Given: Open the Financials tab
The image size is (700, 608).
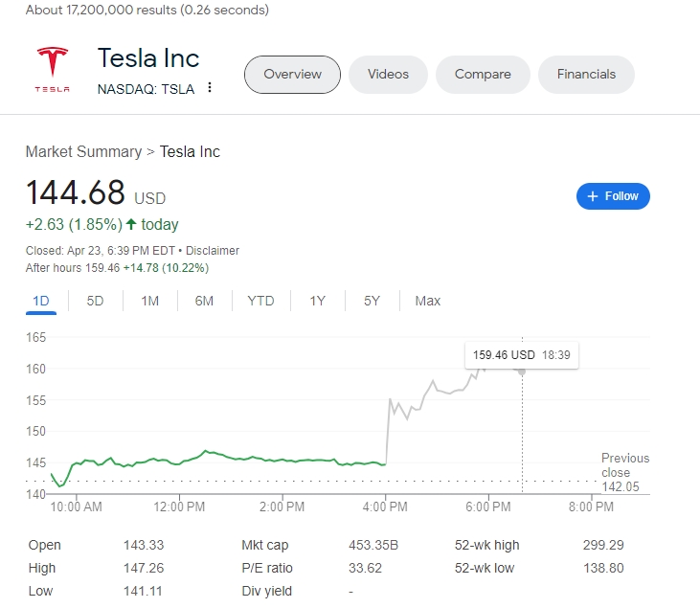Looking at the screenshot, I should (x=586, y=75).
